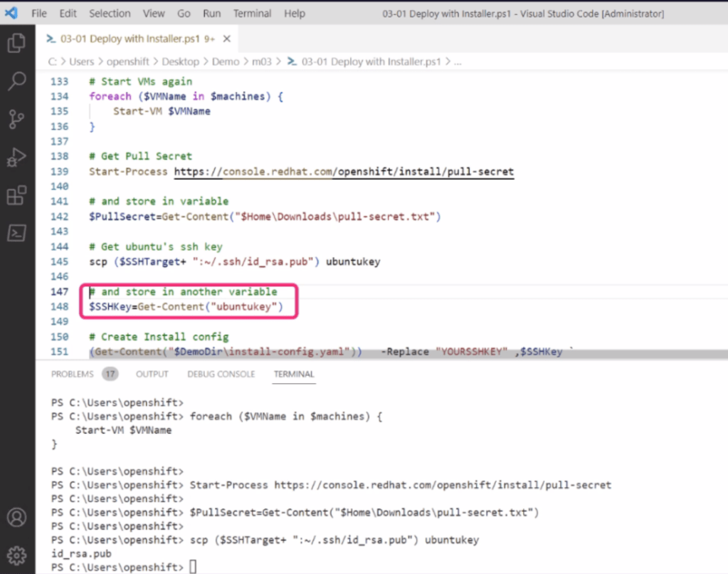
Task: Click the "# Get ubuntu's ssh key" comment
Action: (156, 247)
